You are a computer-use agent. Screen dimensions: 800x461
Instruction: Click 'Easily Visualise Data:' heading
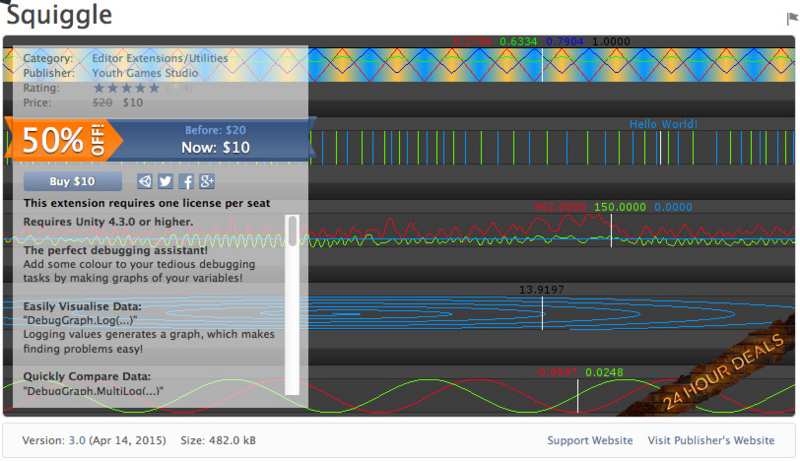82,306
